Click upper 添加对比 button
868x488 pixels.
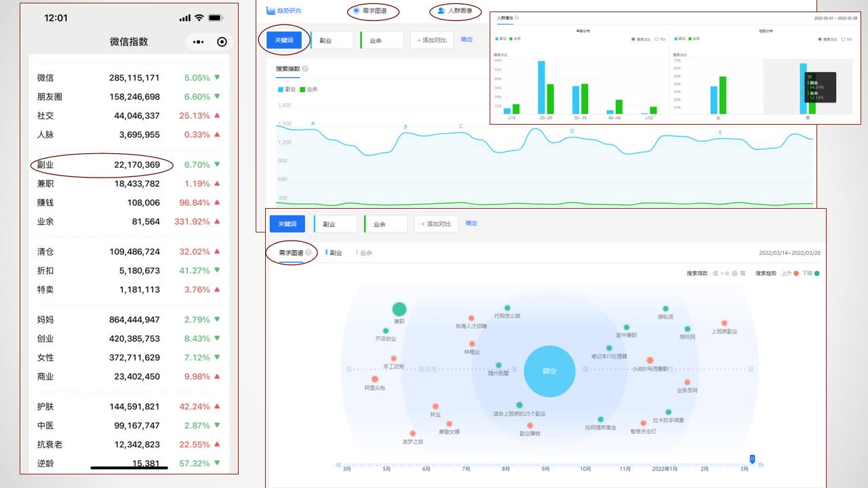(432, 40)
